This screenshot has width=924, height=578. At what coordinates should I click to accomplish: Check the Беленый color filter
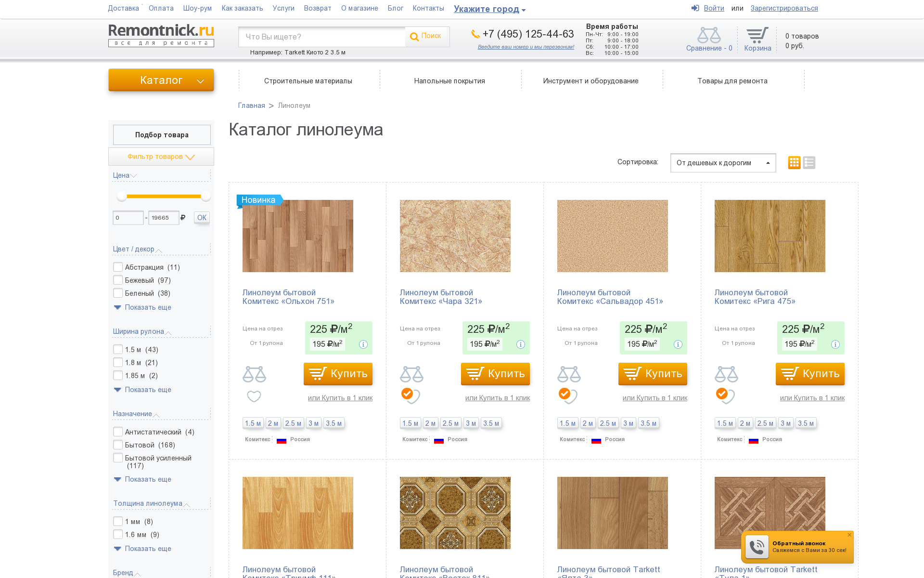coord(118,293)
